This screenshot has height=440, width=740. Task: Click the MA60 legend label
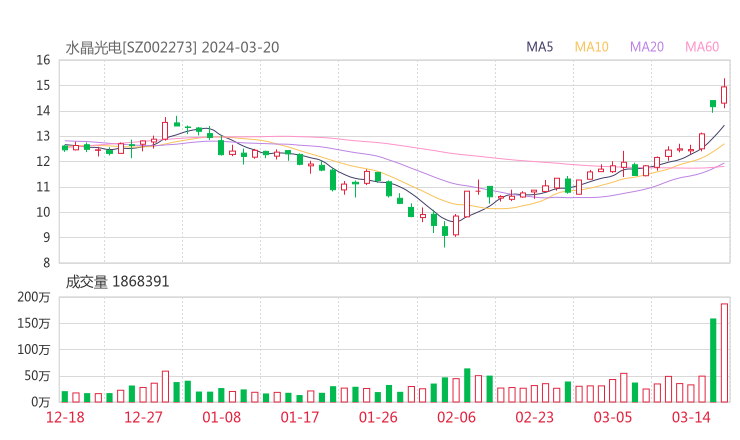click(x=702, y=47)
